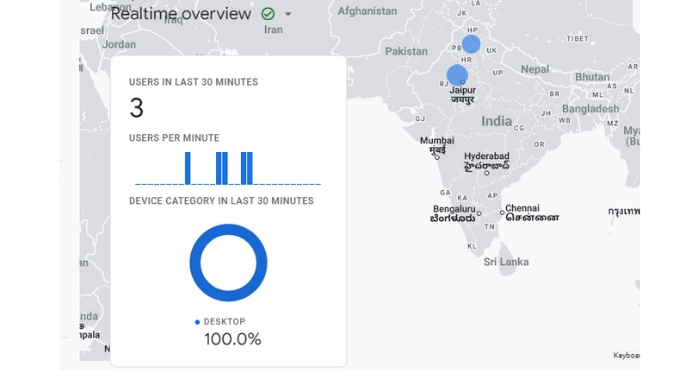The height and width of the screenshot is (370, 700).
Task: Click the green verified checkmark icon
Action: click(268, 14)
